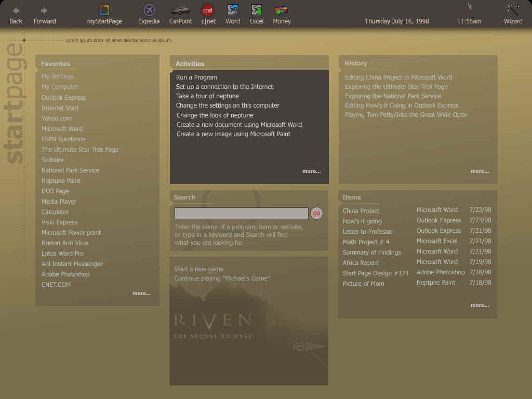
Task: Click more... in Activities panel
Action: 312,171
